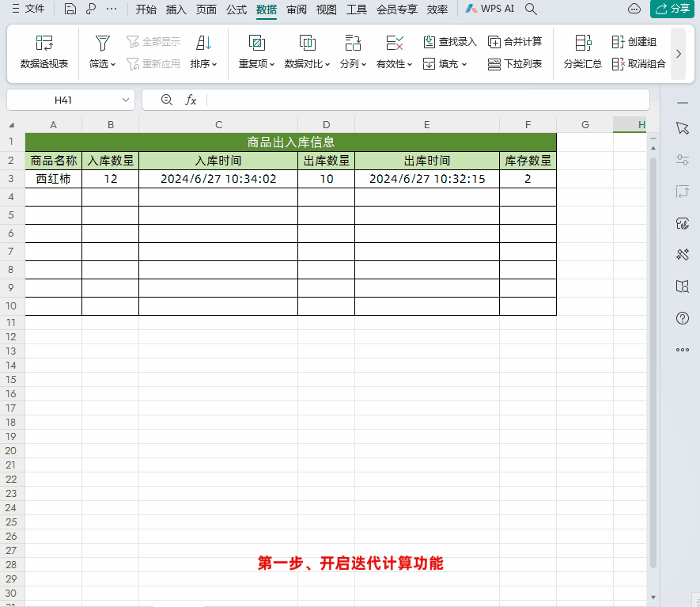Select the 商品出入库信息 title cell
The width and height of the screenshot is (700, 607).
point(290,142)
